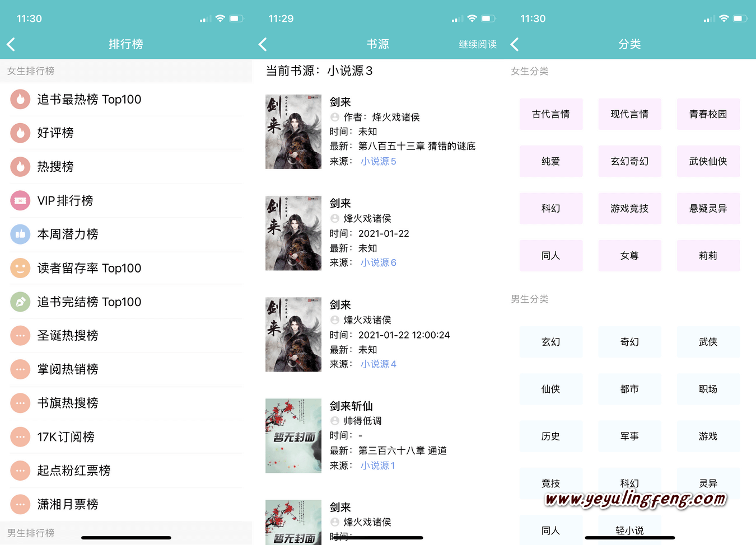
Task: Open the 小说源 5 source link
Action: click(379, 161)
